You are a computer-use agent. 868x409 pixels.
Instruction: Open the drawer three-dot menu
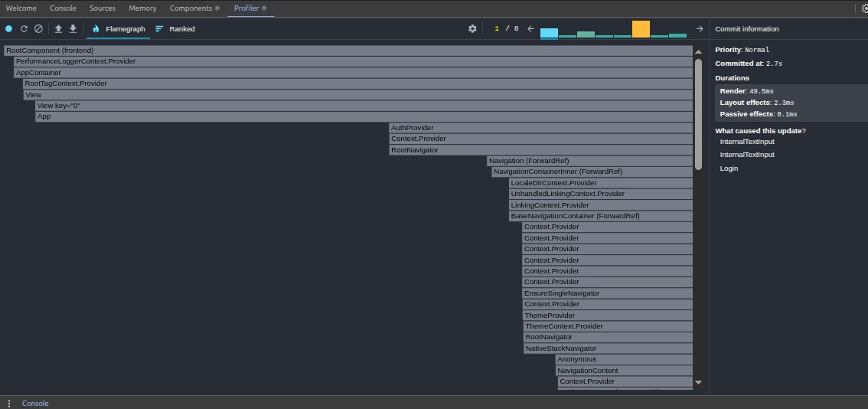click(9, 404)
